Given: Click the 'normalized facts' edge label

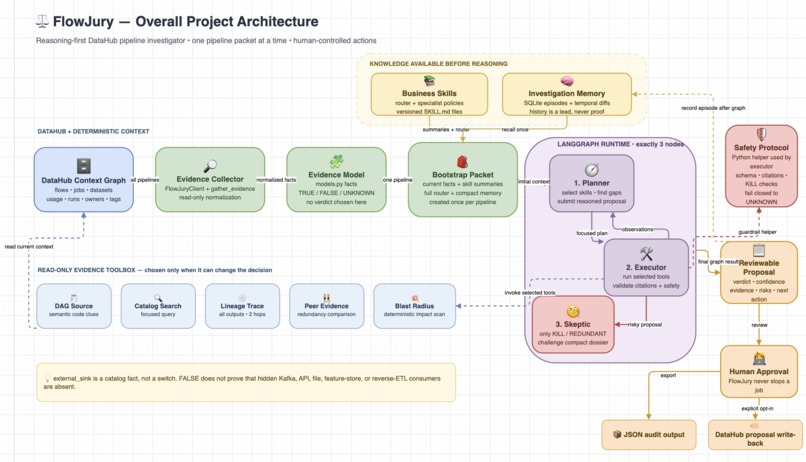Looking at the screenshot, I should tap(276, 180).
